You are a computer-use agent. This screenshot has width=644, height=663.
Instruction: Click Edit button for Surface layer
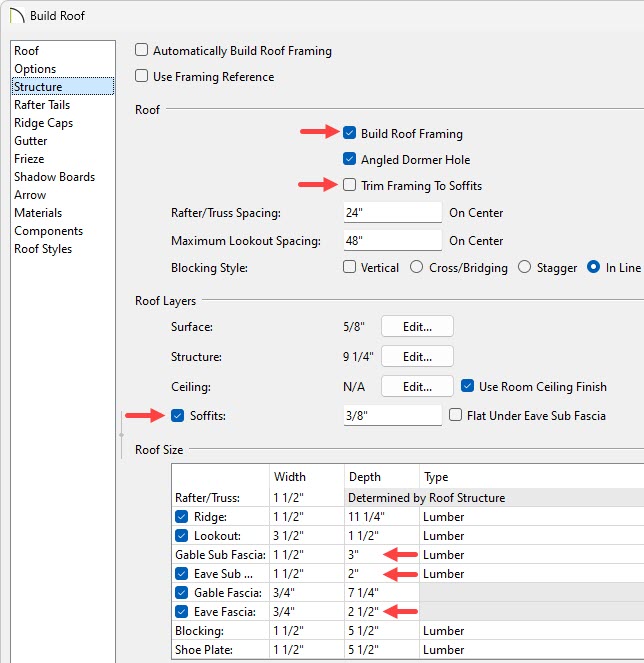coord(417,326)
